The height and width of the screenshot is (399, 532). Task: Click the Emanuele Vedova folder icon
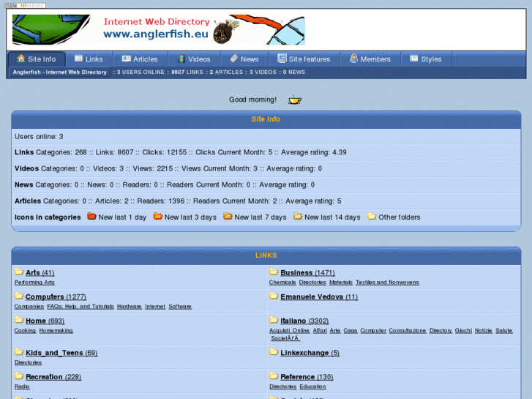(x=274, y=296)
